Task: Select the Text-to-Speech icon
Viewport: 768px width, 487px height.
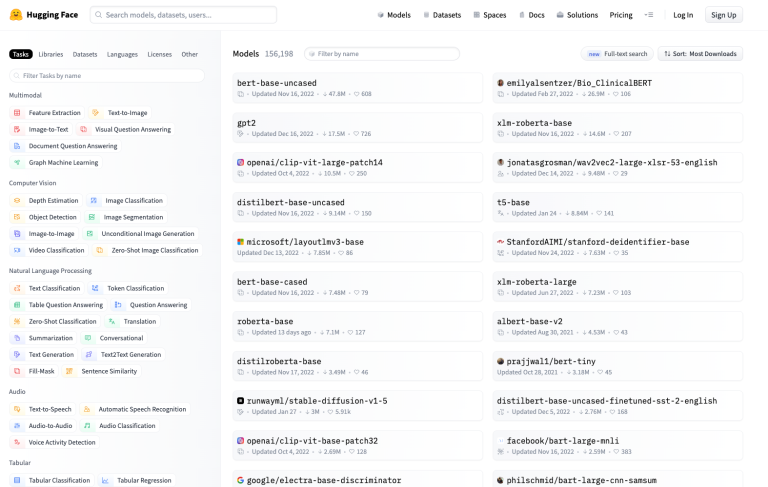Action: click(x=17, y=409)
